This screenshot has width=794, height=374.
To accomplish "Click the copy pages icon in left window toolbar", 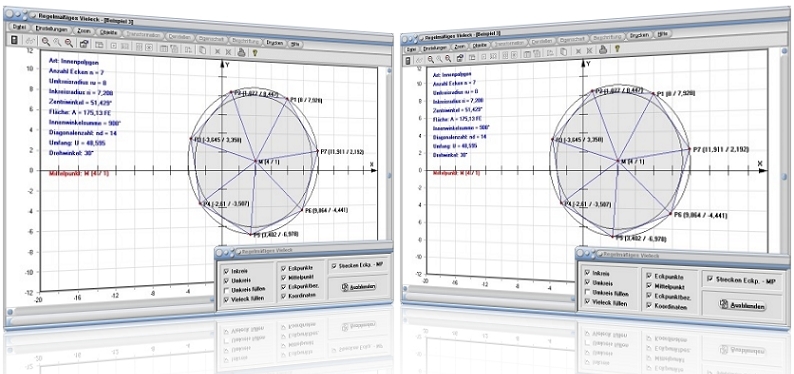I will (202, 50).
